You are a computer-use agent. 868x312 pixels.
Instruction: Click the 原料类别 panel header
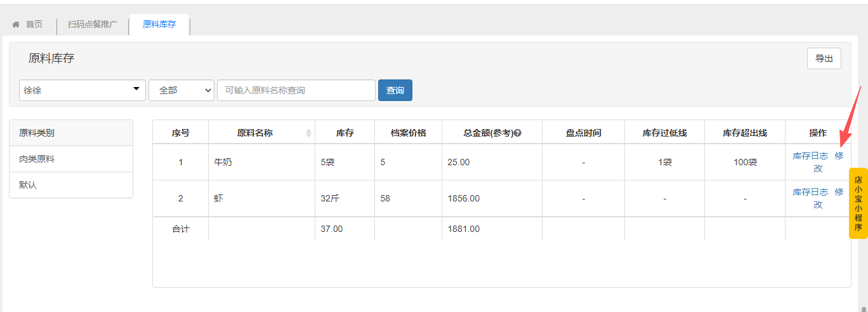(37, 133)
